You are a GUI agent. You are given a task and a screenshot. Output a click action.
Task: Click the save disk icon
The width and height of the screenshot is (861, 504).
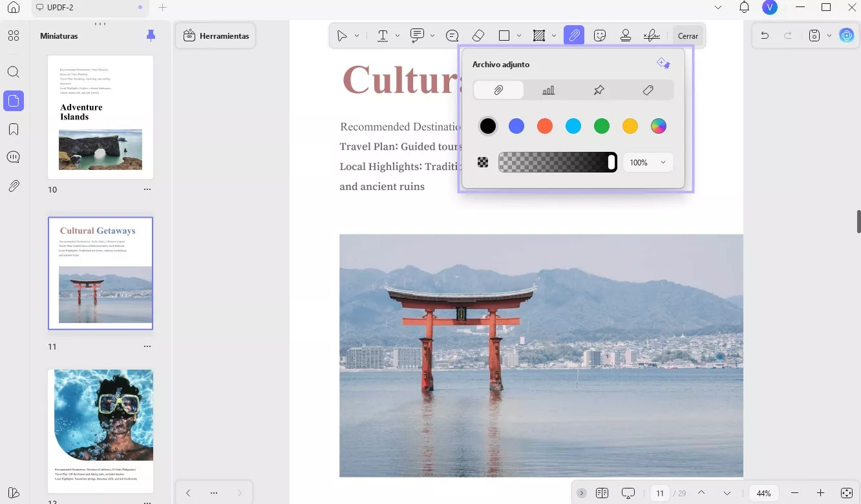(x=814, y=36)
